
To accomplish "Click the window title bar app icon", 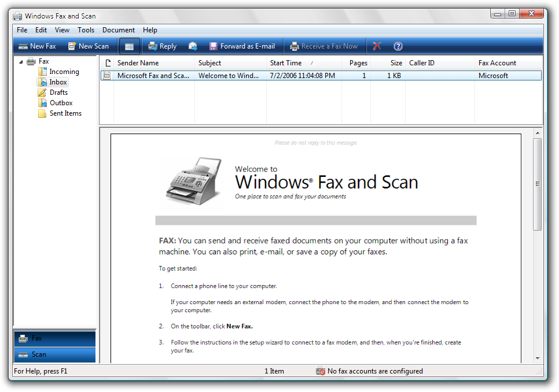I will 17,16.
